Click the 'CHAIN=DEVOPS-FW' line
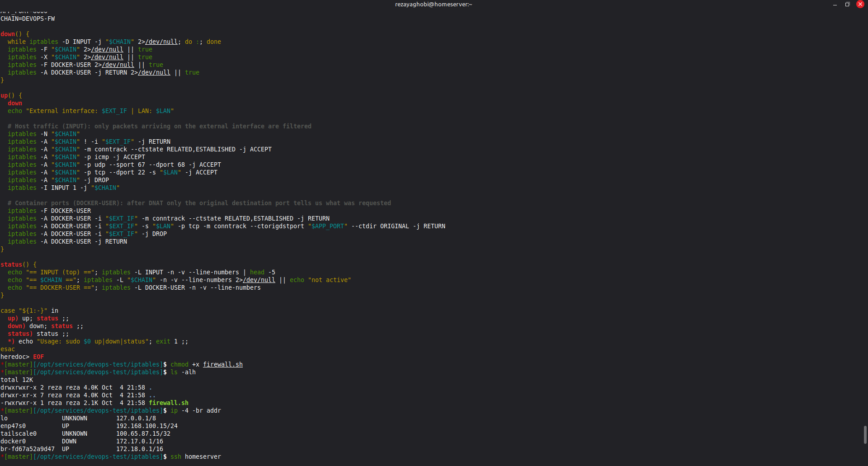Screen dimensions: 868x466 28,19
